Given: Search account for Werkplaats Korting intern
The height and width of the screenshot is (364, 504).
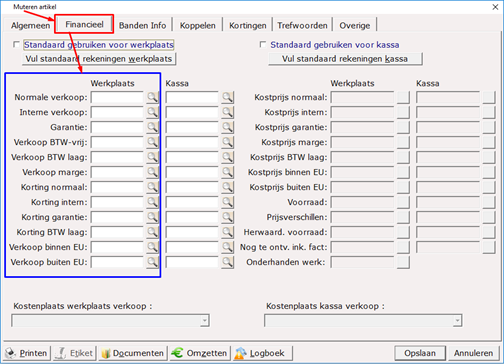Looking at the screenshot, I should (x=152, y=202).
